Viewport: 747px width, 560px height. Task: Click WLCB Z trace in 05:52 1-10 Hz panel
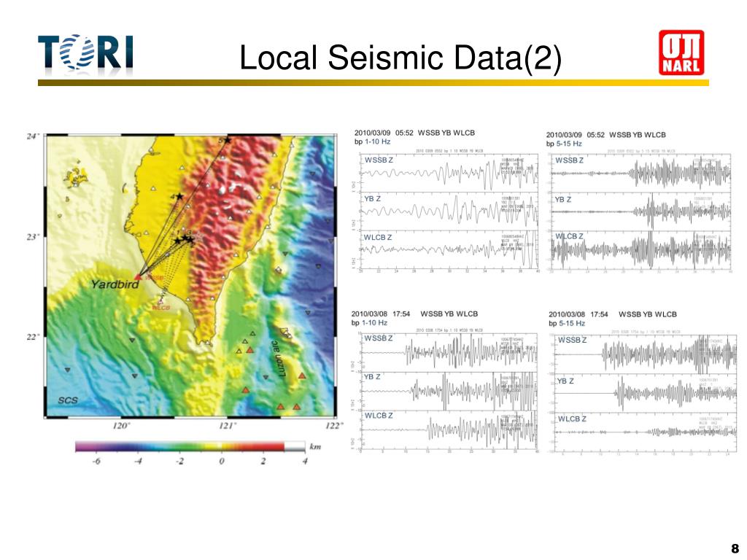click(x=449, y=249)
